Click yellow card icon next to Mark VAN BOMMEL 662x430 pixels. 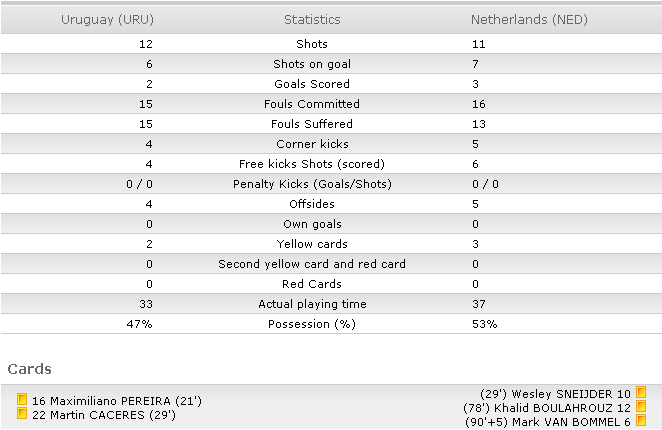coord(641,420)
